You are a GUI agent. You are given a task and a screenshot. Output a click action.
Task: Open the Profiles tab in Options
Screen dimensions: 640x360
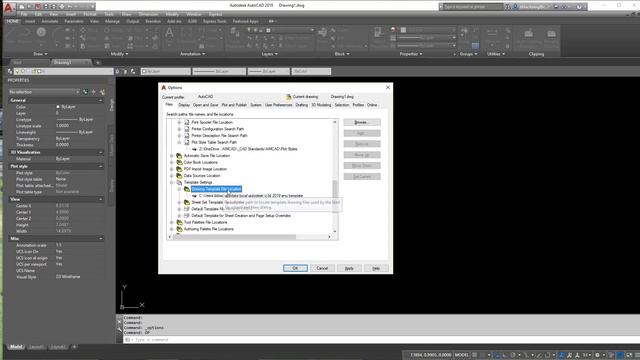pyautogui.click(x=358, y=105)
